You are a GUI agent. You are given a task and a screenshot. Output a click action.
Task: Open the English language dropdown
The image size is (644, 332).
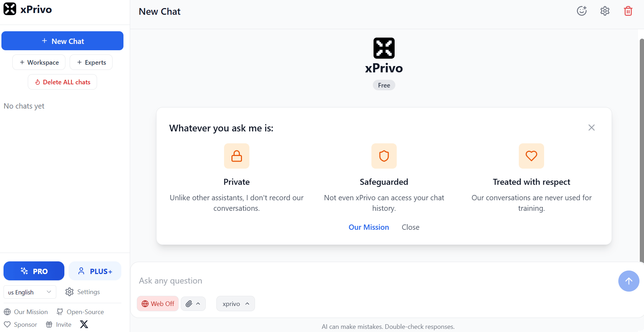point(30,292)
